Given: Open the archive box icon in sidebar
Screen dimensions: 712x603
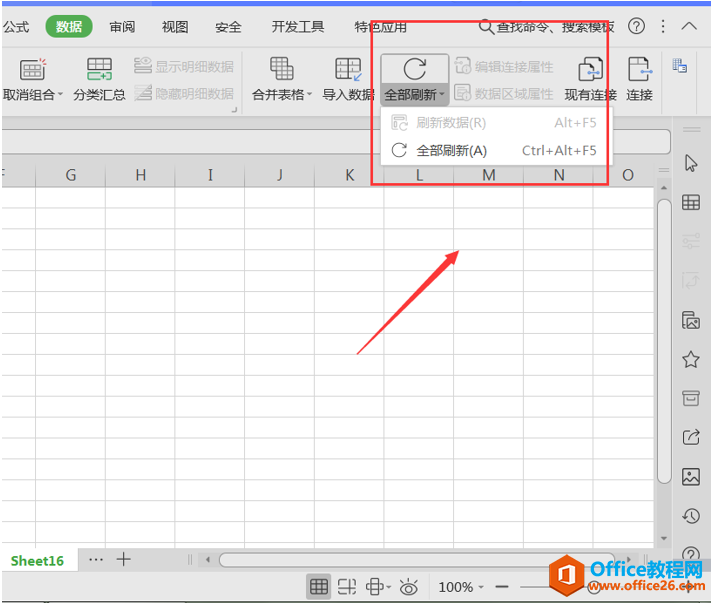Looking at the screenshot, I should coord(691,398).
